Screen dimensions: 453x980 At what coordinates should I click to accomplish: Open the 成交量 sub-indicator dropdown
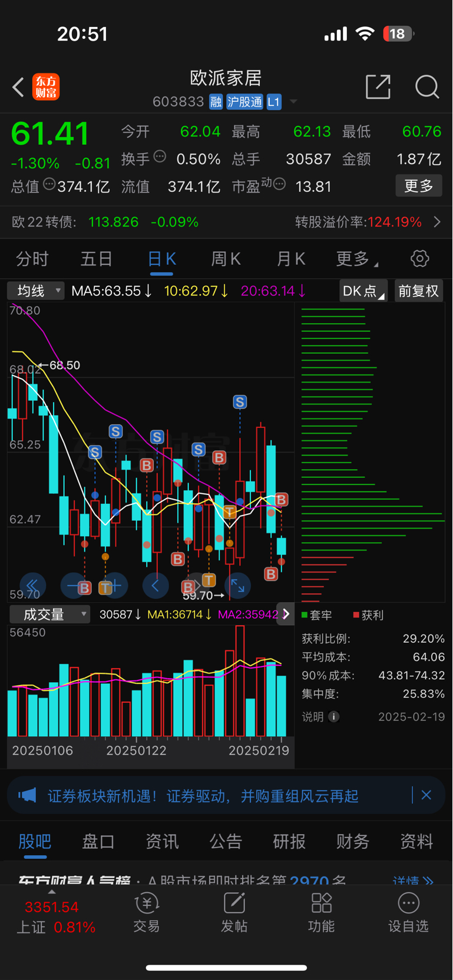click(50, 614)
